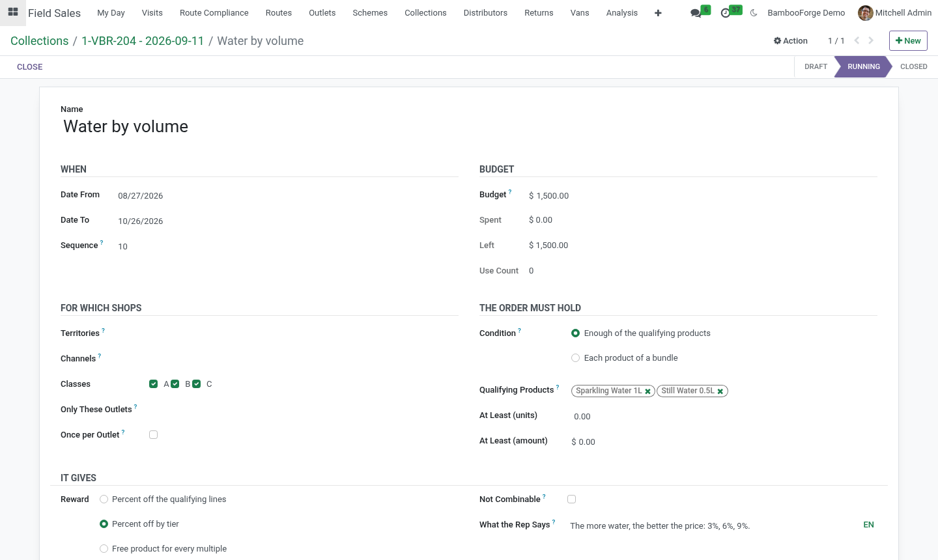Select Each product of a bundle
Image resolution: width=938 pixels, height=560 pixels.
[576, 358]
